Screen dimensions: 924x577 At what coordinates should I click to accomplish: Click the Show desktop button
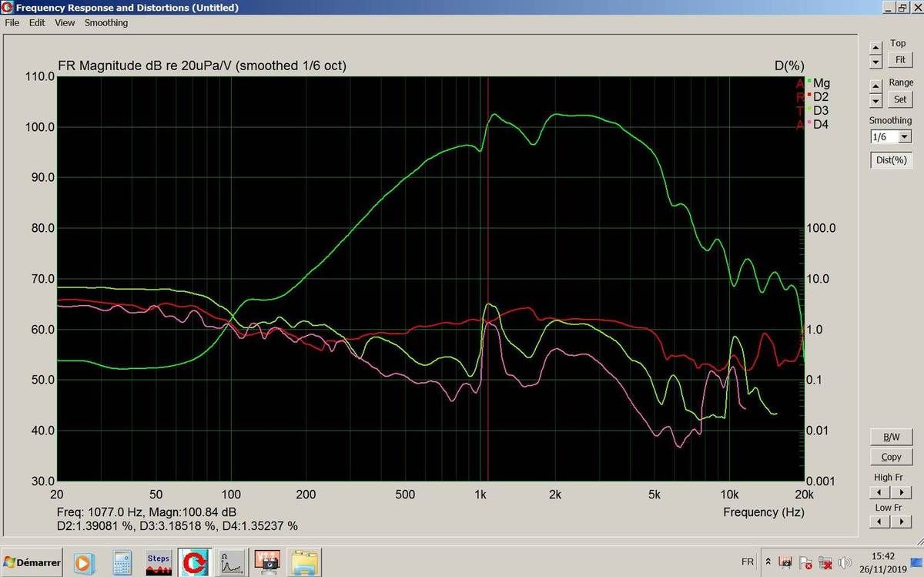coord(918,562)
